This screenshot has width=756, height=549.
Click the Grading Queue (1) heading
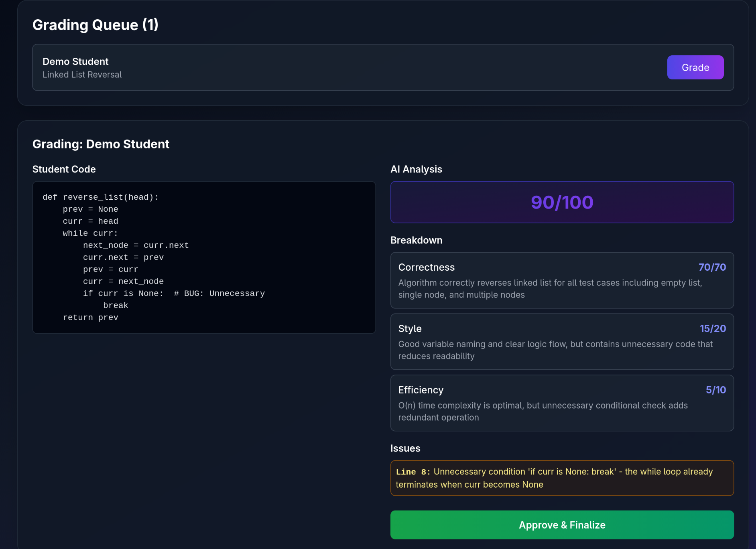[x=96, y=25]
